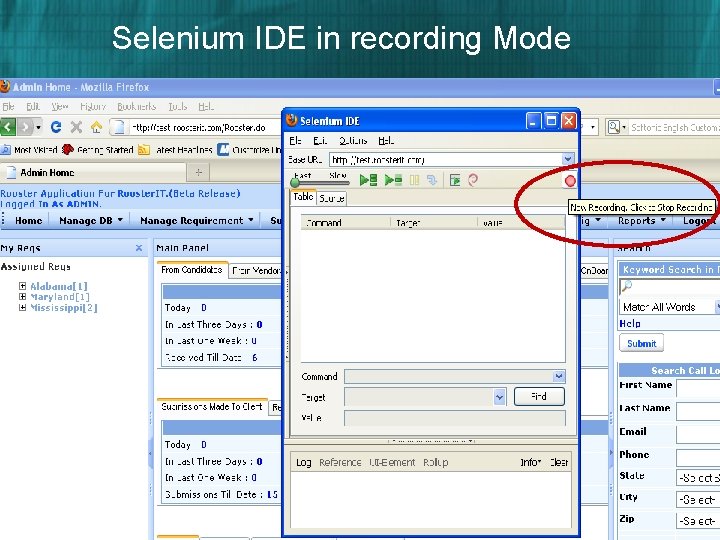Screen dimensions: 720x540
Task: Open Selenium IDE Edit menu
Action: [x=320, y=141]
